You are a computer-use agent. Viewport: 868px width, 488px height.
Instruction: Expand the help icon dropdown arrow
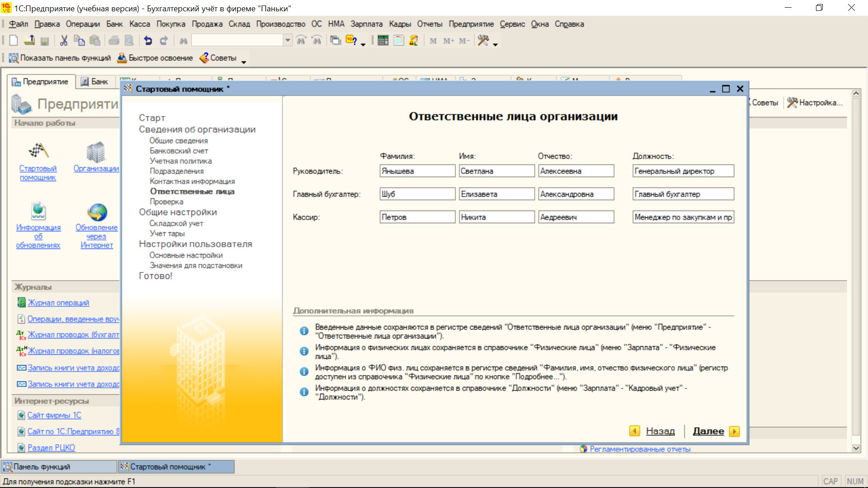click(x=363, y=44)
